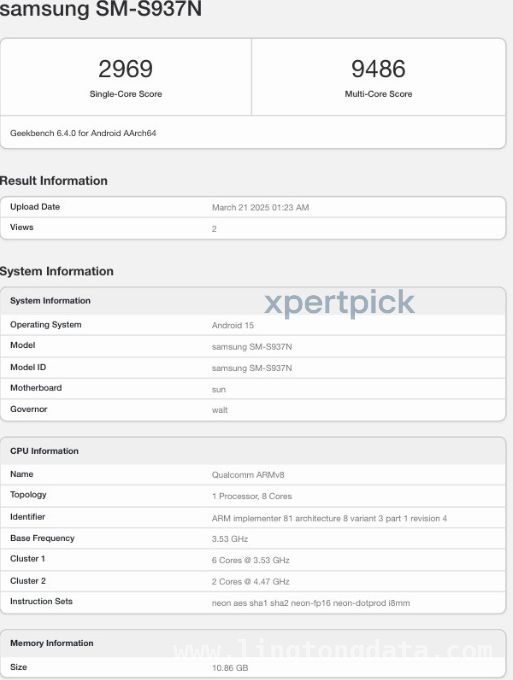Image resolution: width=513 pixels, height=680 pixels.
Task: Select the 9486 multi-core score value
Action: point(378,69)
